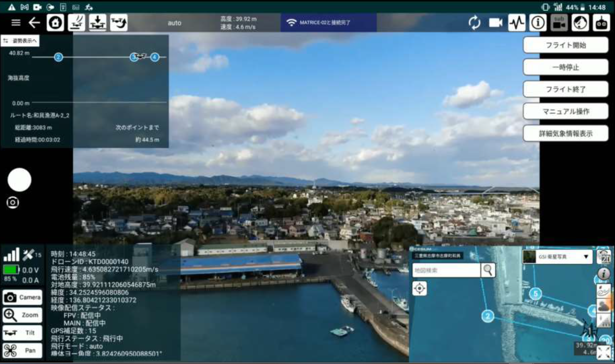Click the 経過時間:00:03:02 text

point(37,140)
